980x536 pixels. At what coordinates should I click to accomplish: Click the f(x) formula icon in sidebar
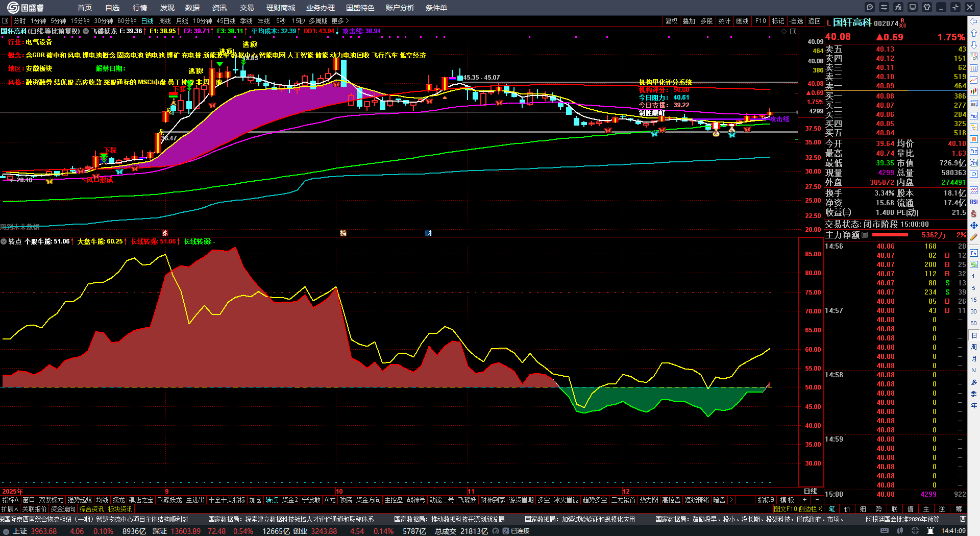tap(974, 163)
